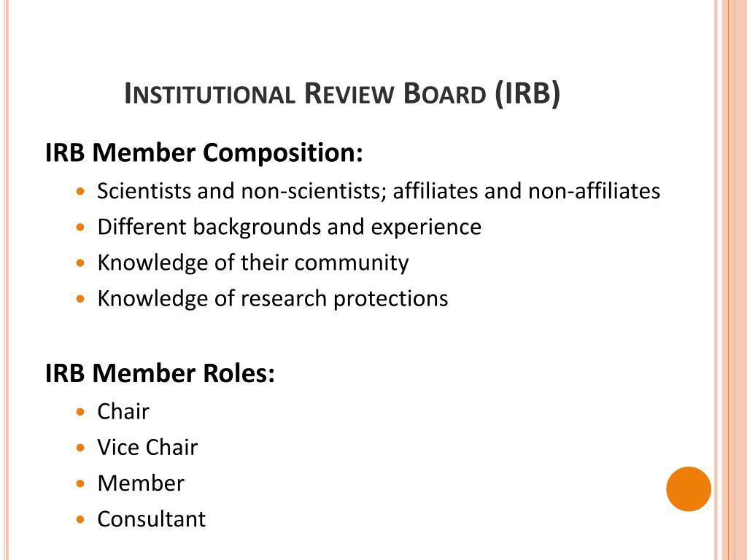Click the bullet beside Knowledge of their community
This screenshot has width=747, height=560.
[x=80, y=263]
